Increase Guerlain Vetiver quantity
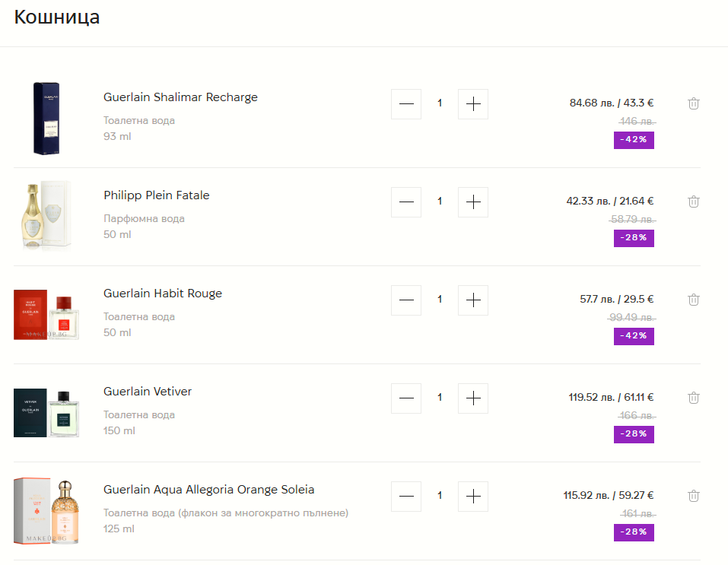 (473, 398)
